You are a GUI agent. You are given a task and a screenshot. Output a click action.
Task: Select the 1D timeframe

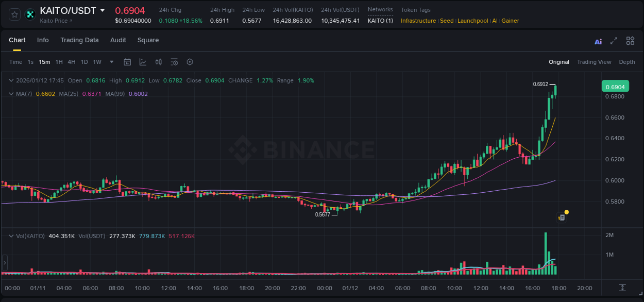point(83,62)
